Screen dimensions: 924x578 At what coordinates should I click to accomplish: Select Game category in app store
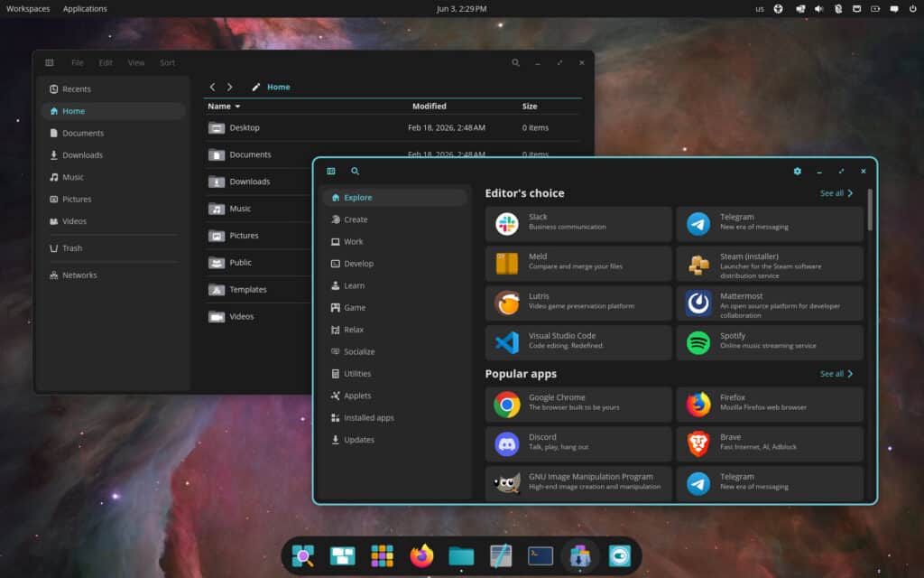[395, 308]
